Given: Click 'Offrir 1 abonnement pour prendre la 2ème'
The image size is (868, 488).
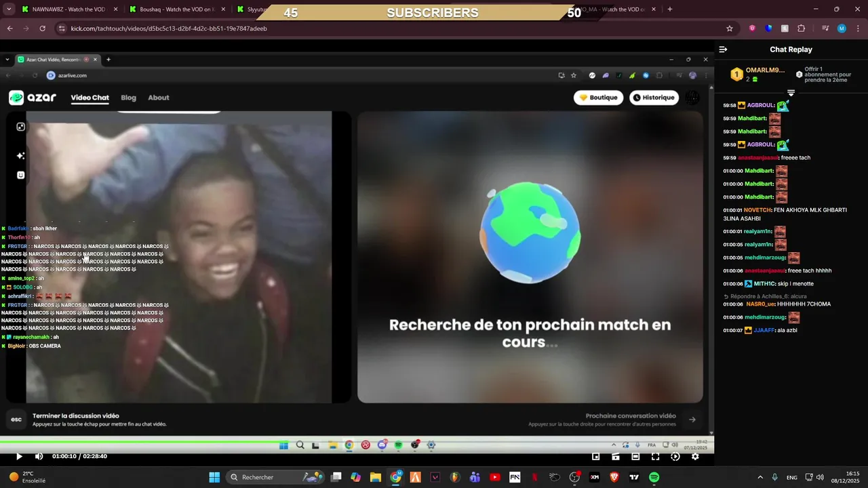Looking at the screenshot, I should click(x=823, y=75).
